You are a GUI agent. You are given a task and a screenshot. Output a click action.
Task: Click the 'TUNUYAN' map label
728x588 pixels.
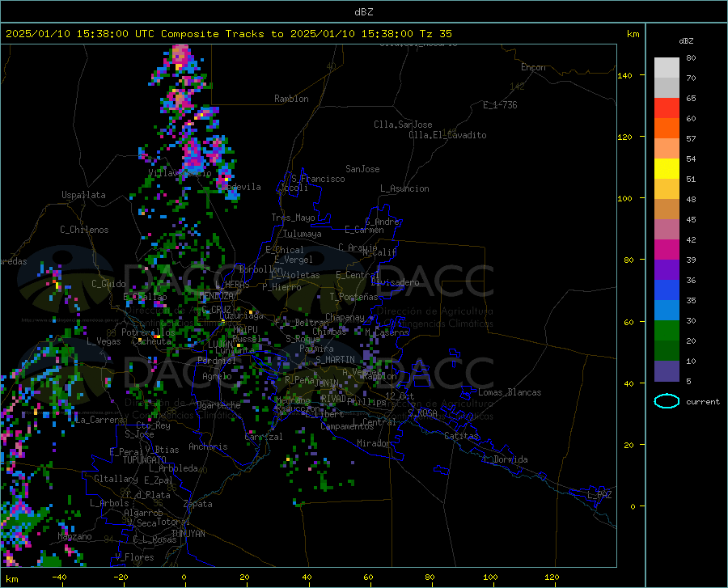[x=188, y=534]
